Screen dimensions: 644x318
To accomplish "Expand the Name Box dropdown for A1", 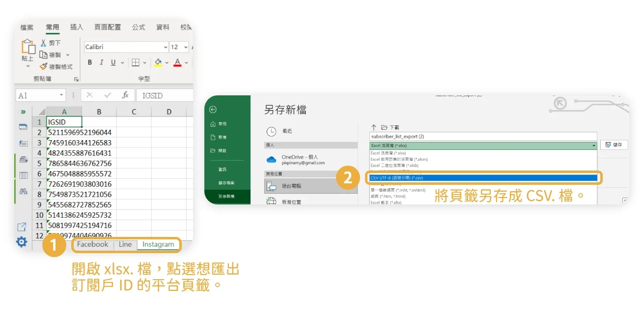I will pos(61,95).
